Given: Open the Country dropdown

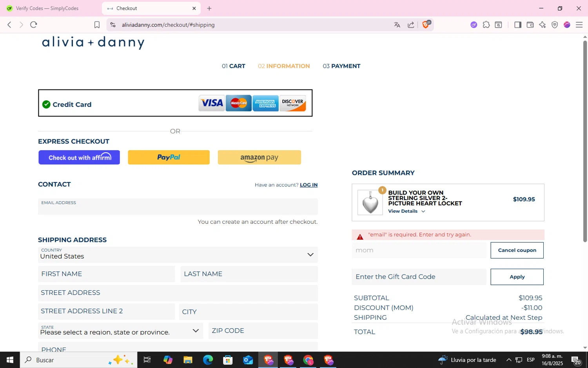Looking at the screenshot, I should [x=178, y=255].
